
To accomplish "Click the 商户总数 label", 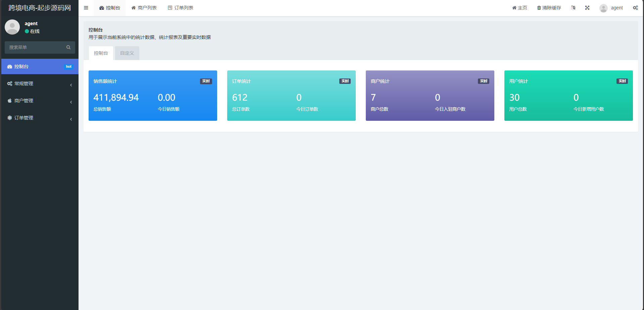I will [x=380, y=109].
